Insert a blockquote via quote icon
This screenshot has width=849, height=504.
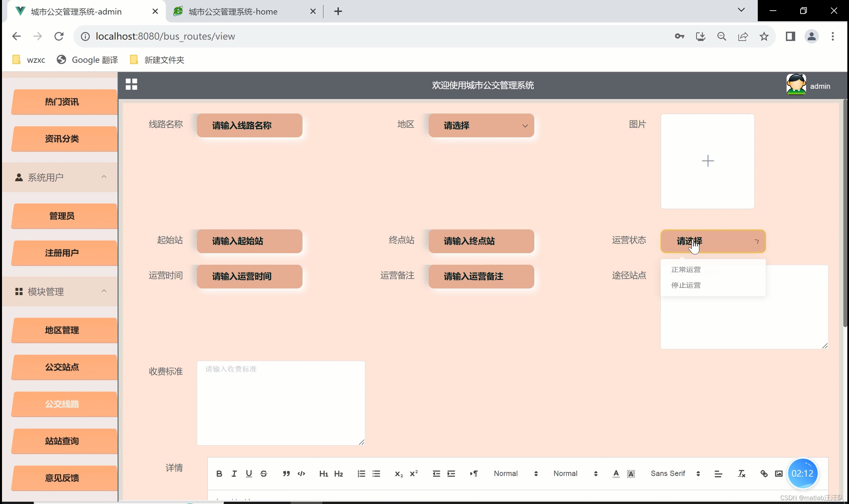point(286,473)
